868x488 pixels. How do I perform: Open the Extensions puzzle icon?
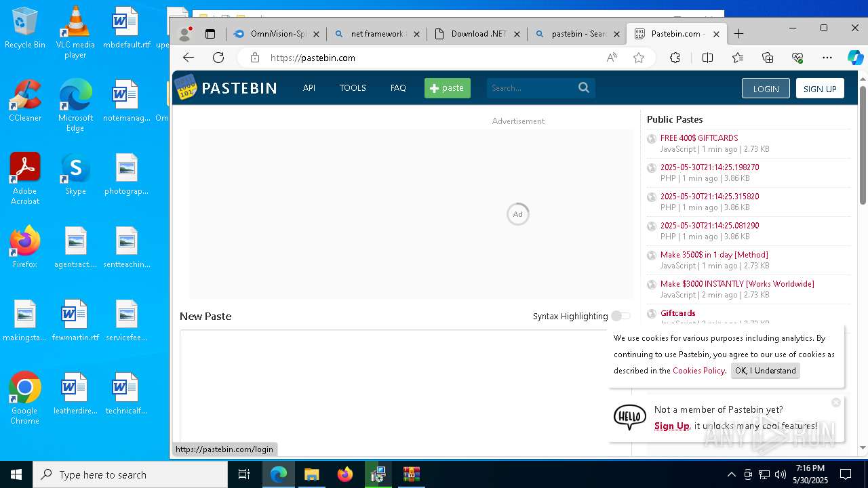point(675,58)
